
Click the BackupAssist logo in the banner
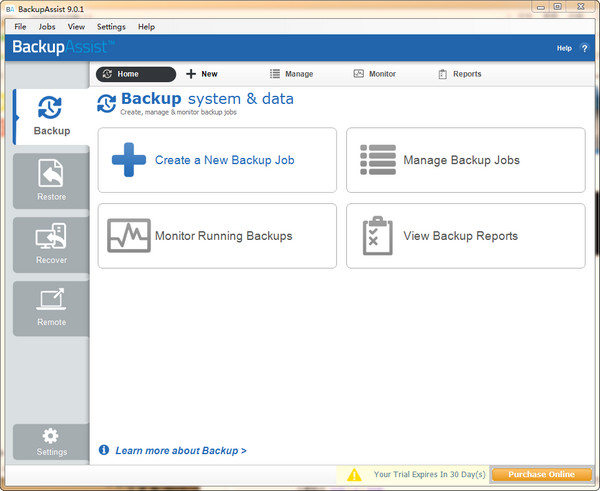click(63, 47)
